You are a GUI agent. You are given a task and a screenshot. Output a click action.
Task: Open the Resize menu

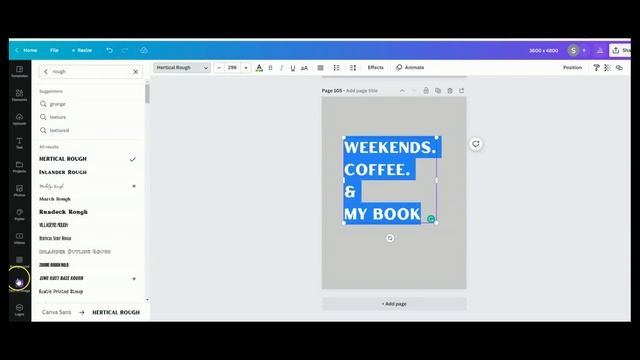pyautogui.click(x=82, y=50)
